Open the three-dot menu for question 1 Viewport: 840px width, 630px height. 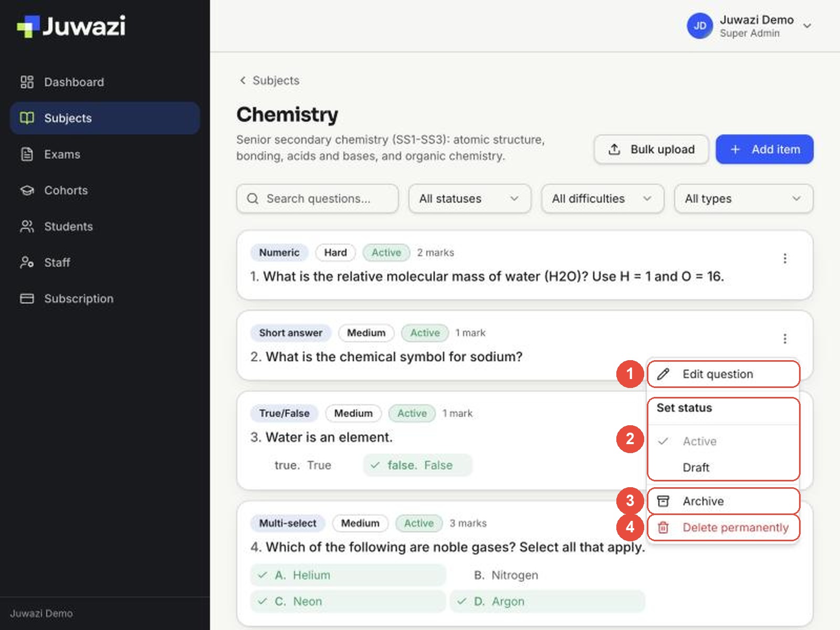(x=785, y=258)
